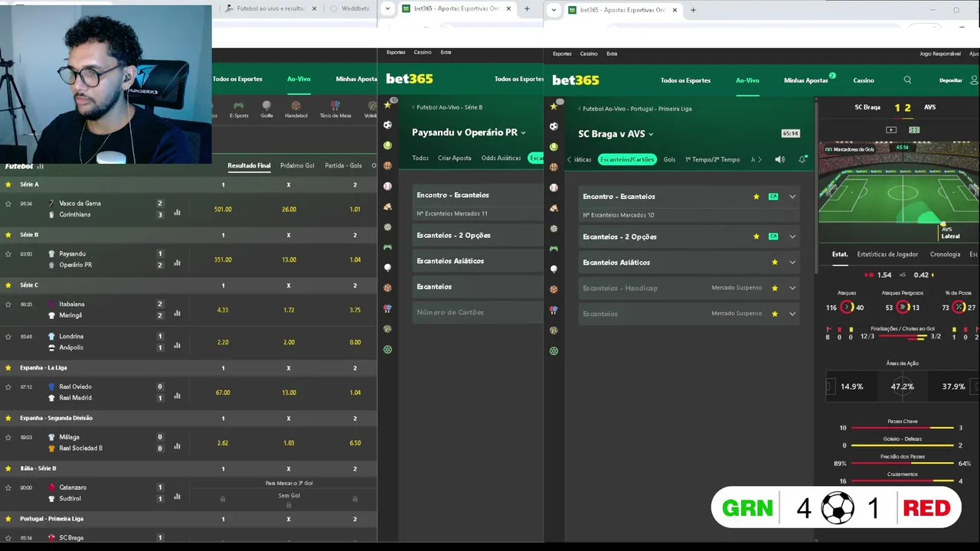Switch to the pitch match-view icon
The height and width of the screenshot is (551, 980).
914,130
